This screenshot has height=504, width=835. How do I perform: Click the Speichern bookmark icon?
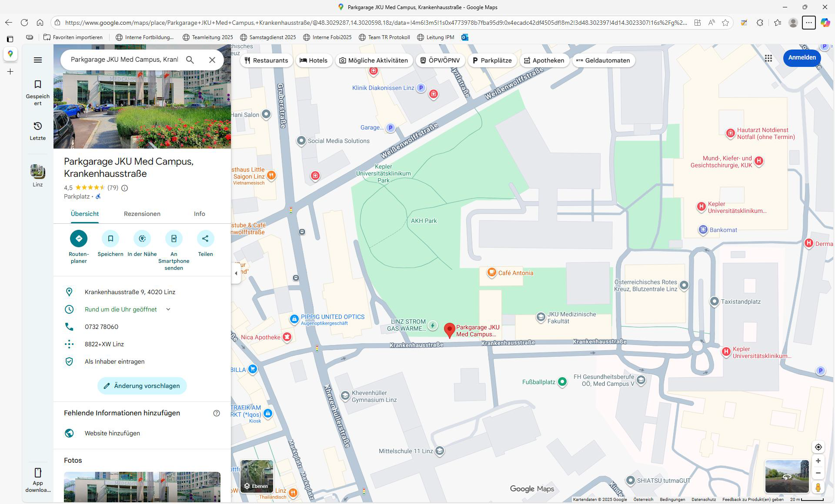tap(110, 239)
